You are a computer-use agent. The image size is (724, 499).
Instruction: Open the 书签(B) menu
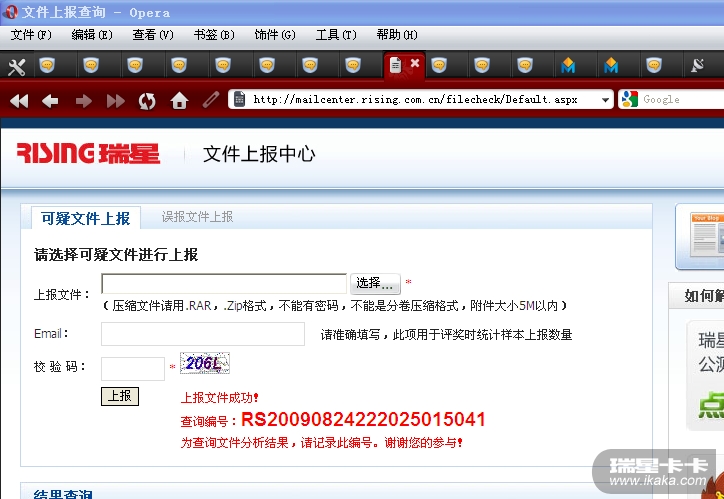click(x=214, y=35)
